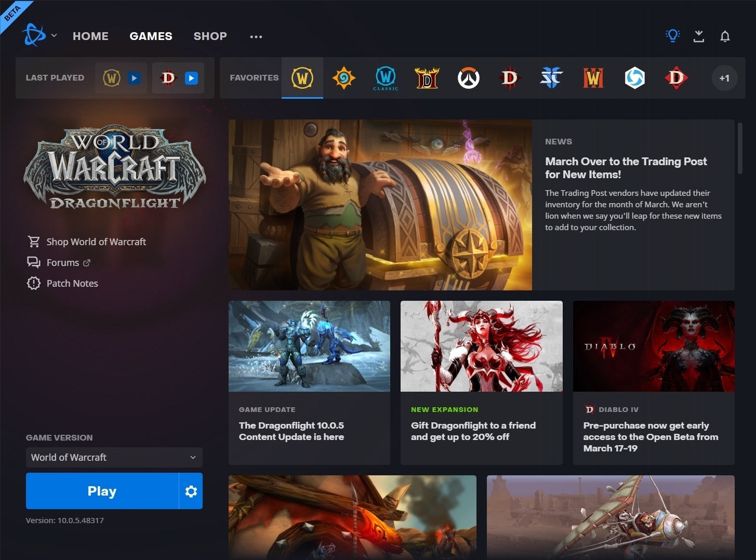This screenshot has height=560, width=756.
Task: Click the GAME UPDATE label
Action: [267, 409]
